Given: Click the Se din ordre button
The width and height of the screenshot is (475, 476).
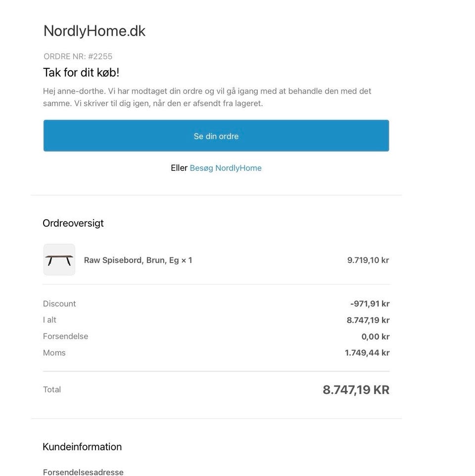Looking at the screenshot, I should (216, 136).
